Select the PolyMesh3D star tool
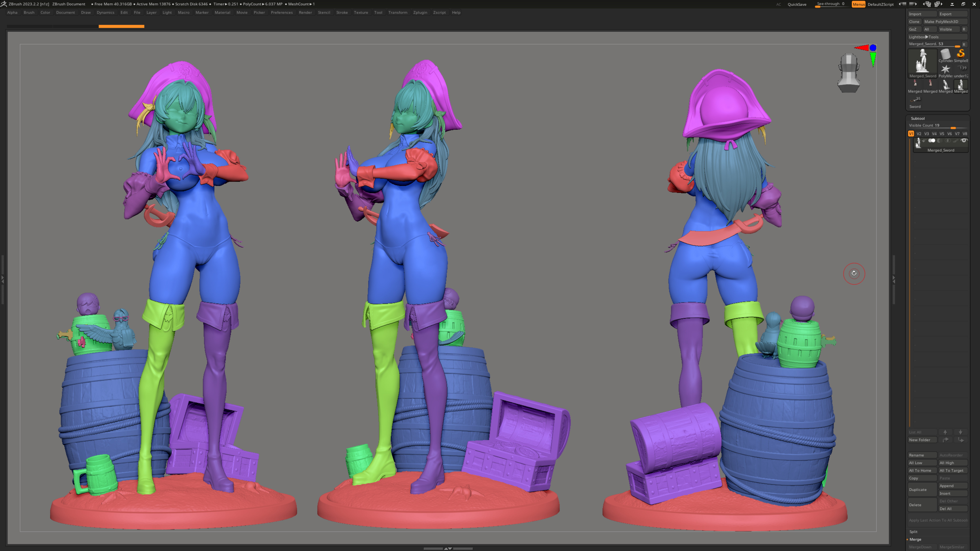Viewport: 980px width, 551px height. pyautogui.click(x=945, y=71)
